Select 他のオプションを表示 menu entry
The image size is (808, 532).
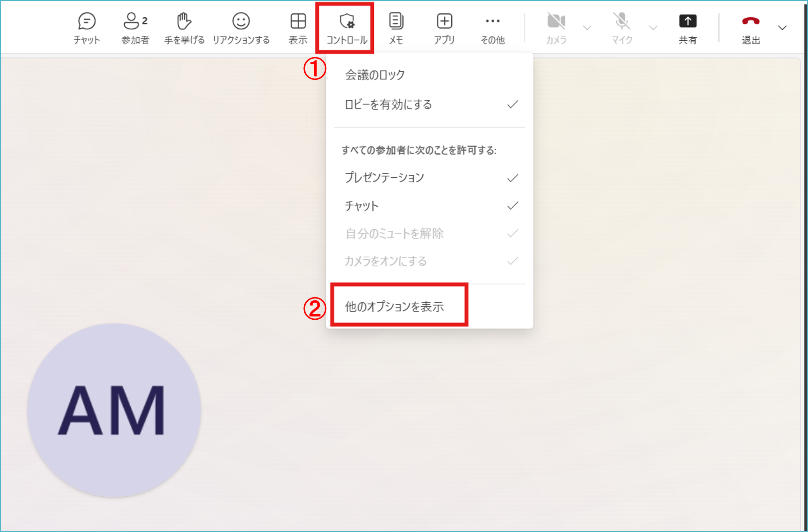[x=395, y=307]
